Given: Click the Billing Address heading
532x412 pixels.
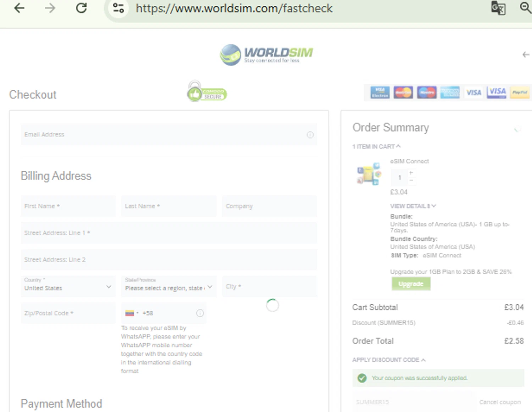Looking at the screenshot, I should 56,176.
